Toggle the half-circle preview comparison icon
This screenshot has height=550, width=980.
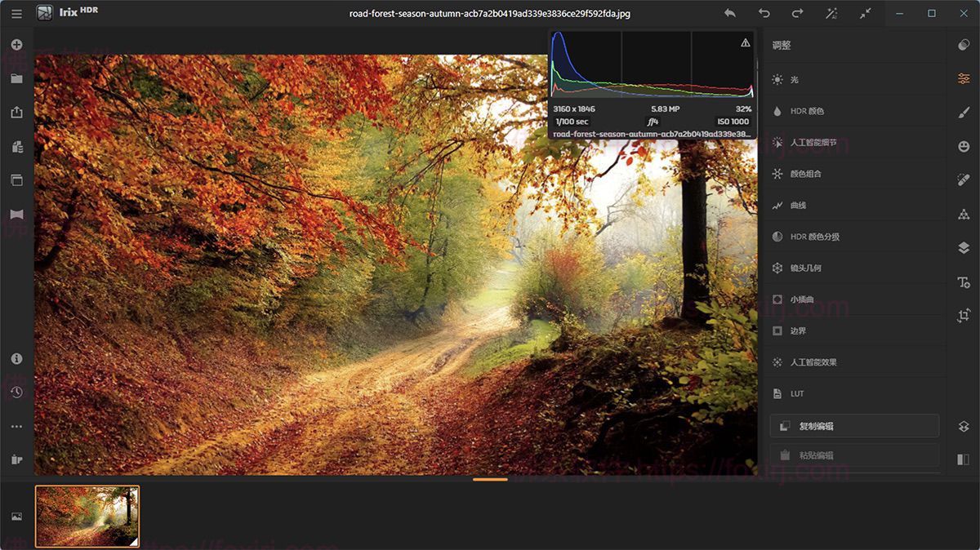(x=962, y=45)
